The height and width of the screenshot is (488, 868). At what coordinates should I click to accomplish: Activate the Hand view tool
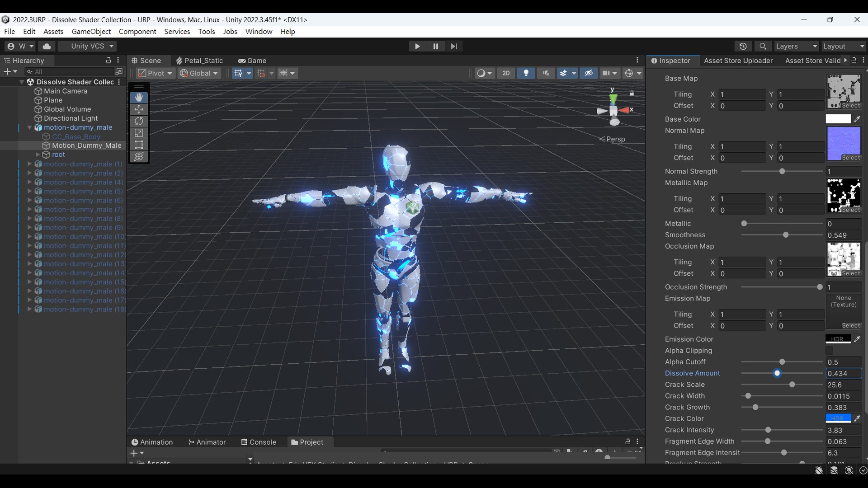point(139,98)
